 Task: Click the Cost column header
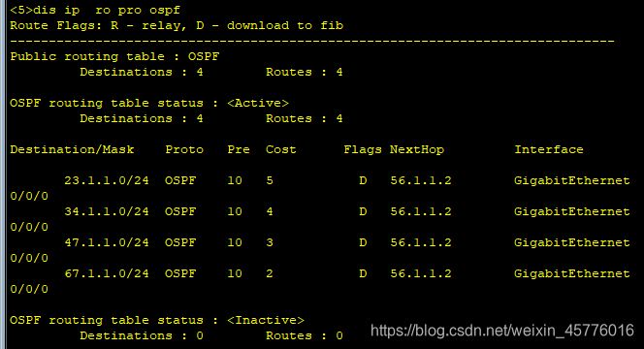(281, 149)
